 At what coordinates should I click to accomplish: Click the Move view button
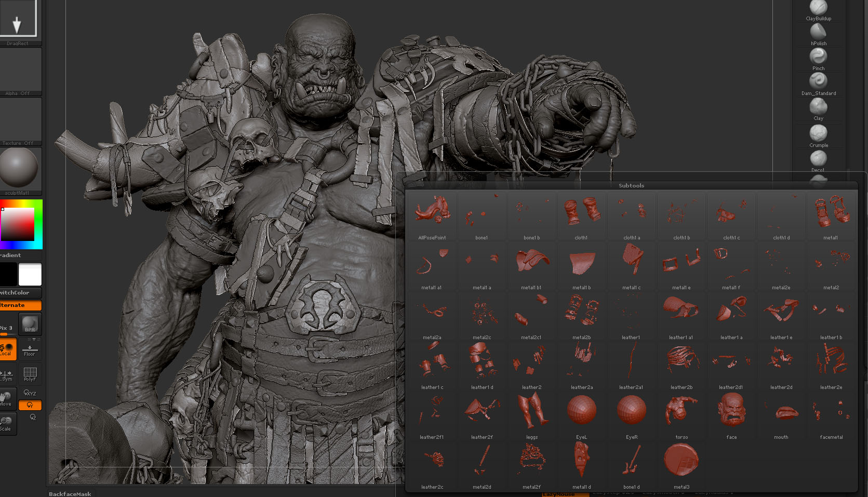coord(8,399)
